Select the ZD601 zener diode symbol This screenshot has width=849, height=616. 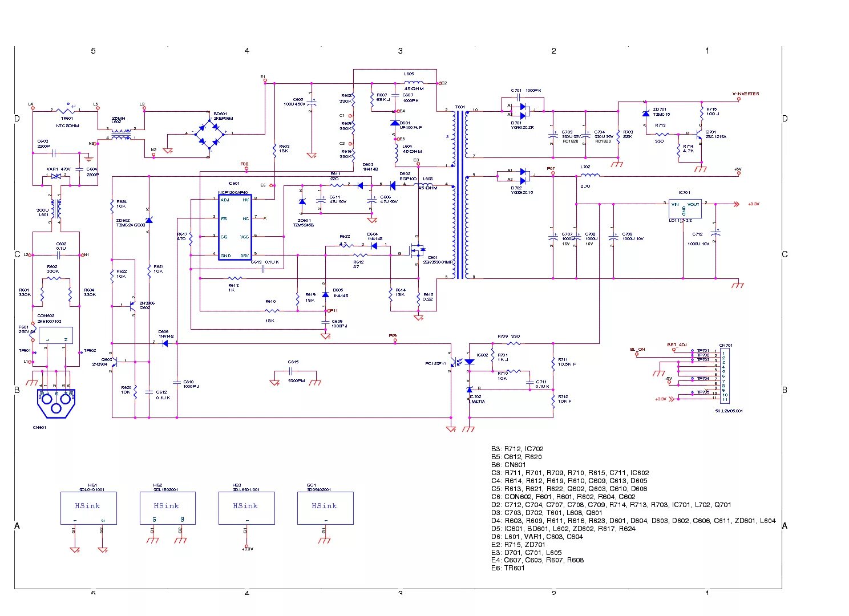coord(302,202)
